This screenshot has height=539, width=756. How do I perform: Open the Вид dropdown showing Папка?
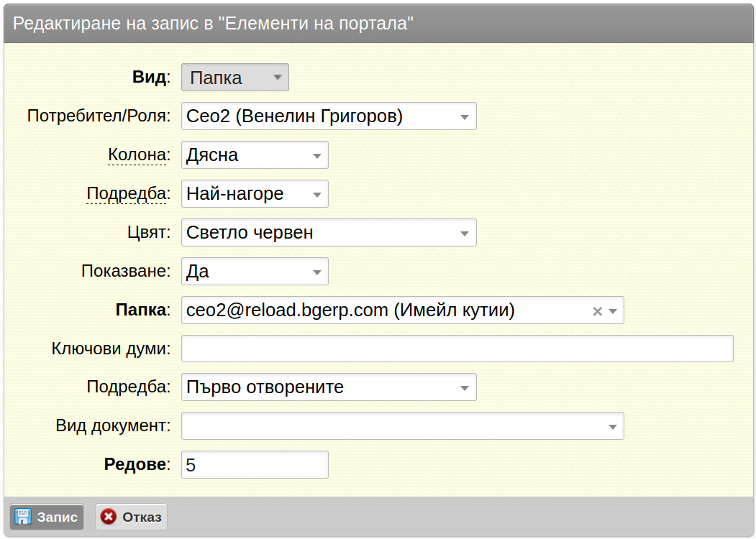pyautogui.click(x=234, y=78)
